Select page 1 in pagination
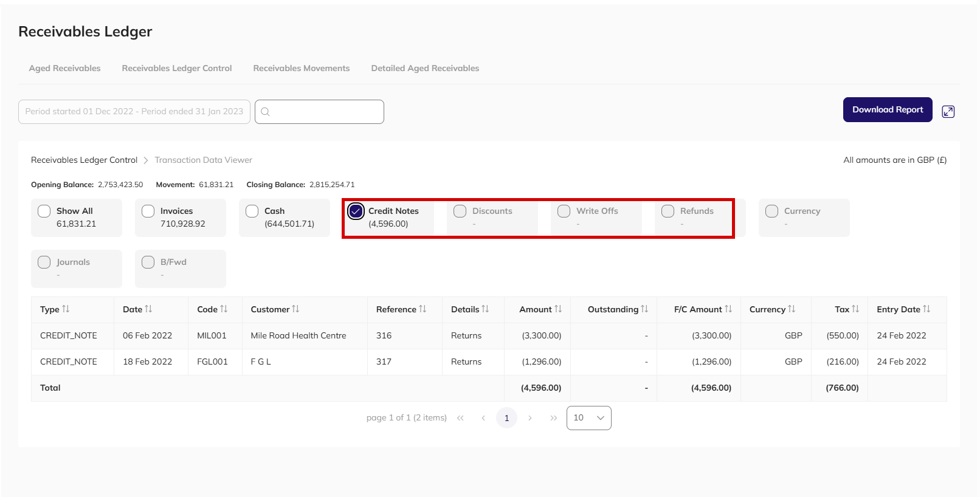 pyautogui.click(x=506, y=418)
